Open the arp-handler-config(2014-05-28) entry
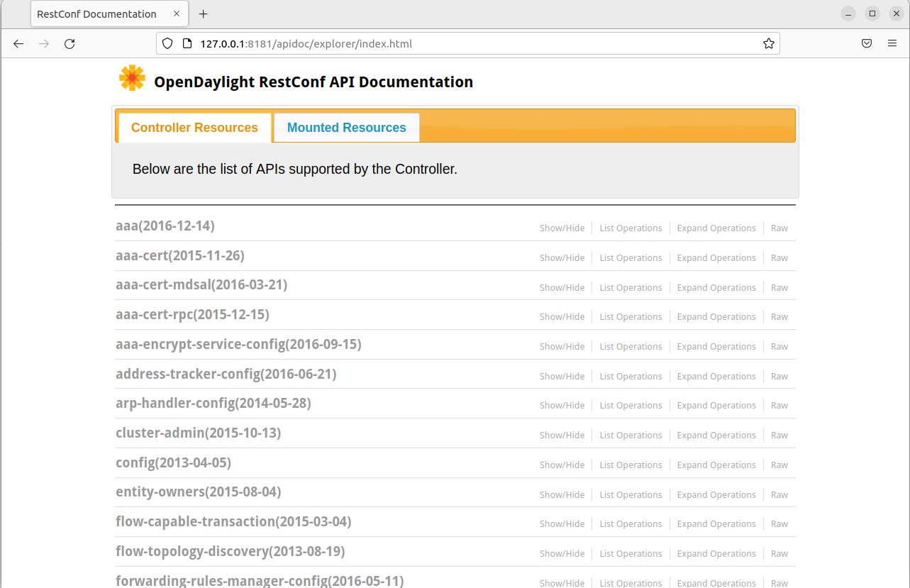The height and width of the screenshot is (588, 910). (213, 403)
